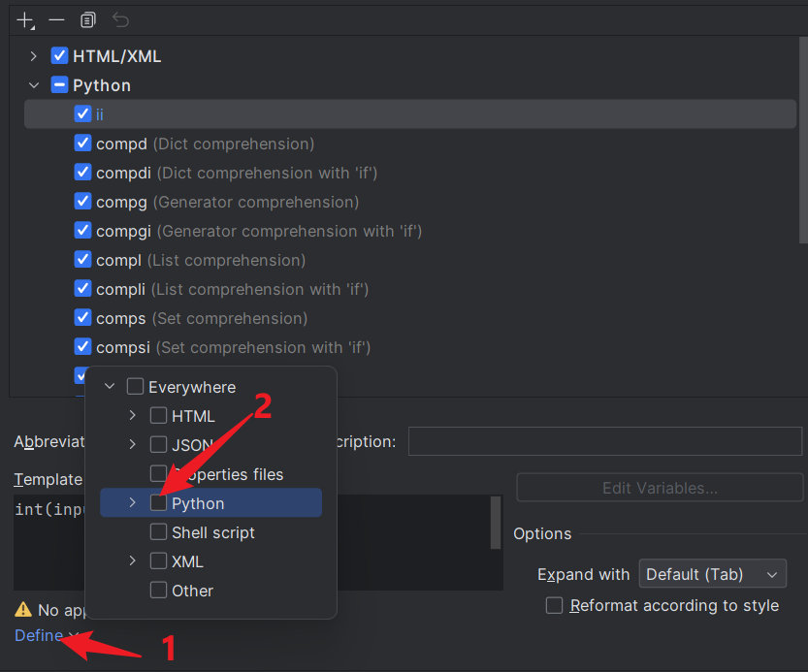Image resolution: width=808 pixels, height=672 pixels.
Task: Click the plus icon to add template
Action: pos(25,20)
